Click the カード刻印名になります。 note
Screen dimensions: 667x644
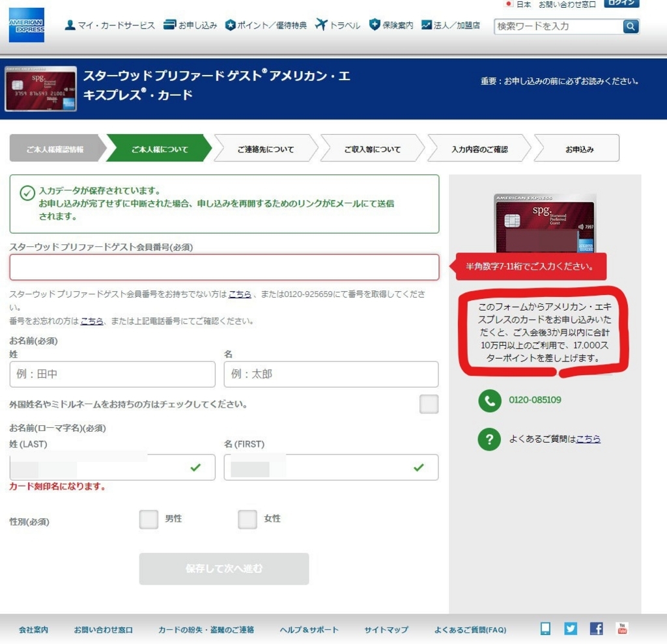pos(57,486)
